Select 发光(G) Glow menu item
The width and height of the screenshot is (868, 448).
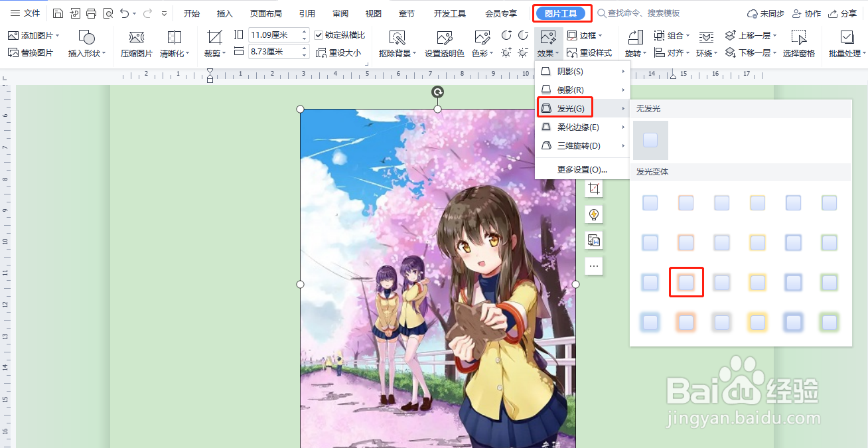[583, 108]
